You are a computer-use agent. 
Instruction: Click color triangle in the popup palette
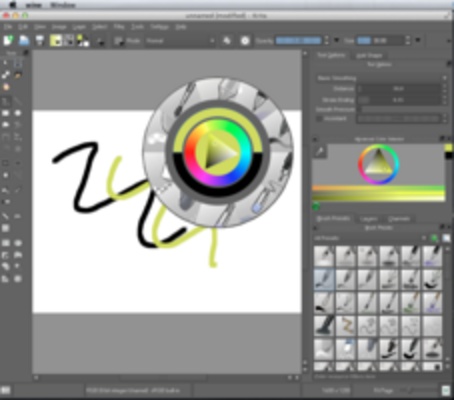(219, 153)
